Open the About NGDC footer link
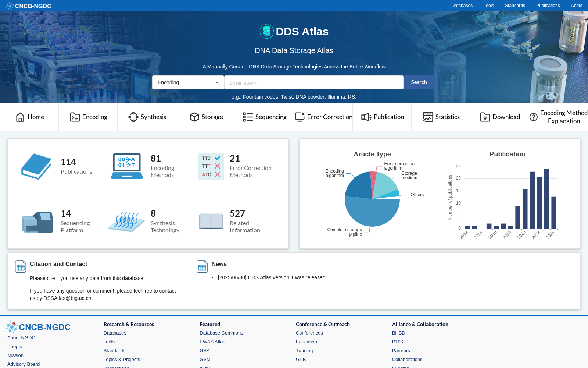This screenshot has height=368, width=588. pyautogui.click(x=21, y=338)
